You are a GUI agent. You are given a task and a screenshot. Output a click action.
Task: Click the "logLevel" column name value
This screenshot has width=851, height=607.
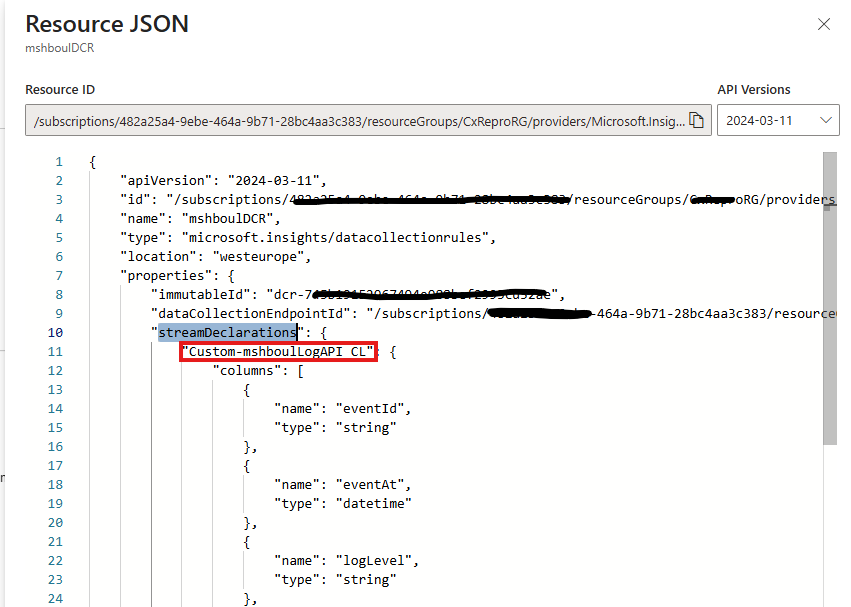coord(373,560)
